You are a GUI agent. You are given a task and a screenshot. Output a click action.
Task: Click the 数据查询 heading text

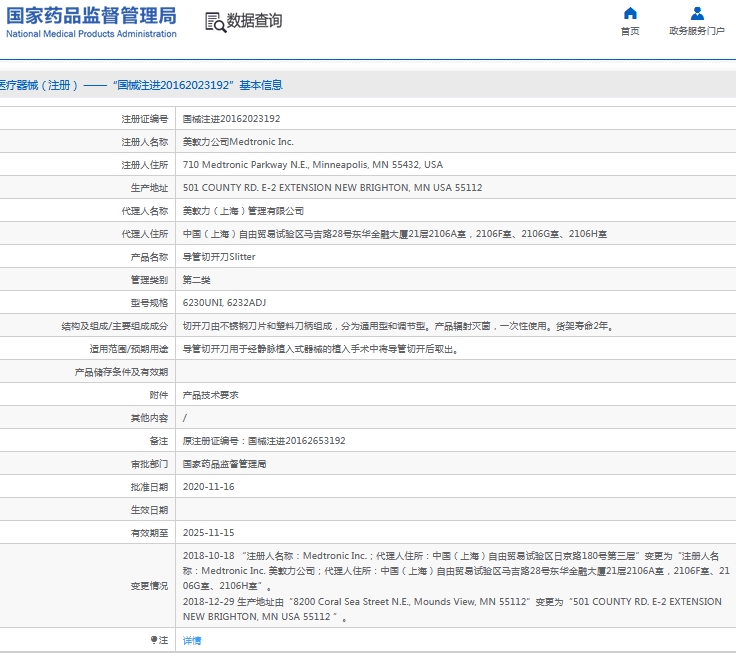coord(254,21)
